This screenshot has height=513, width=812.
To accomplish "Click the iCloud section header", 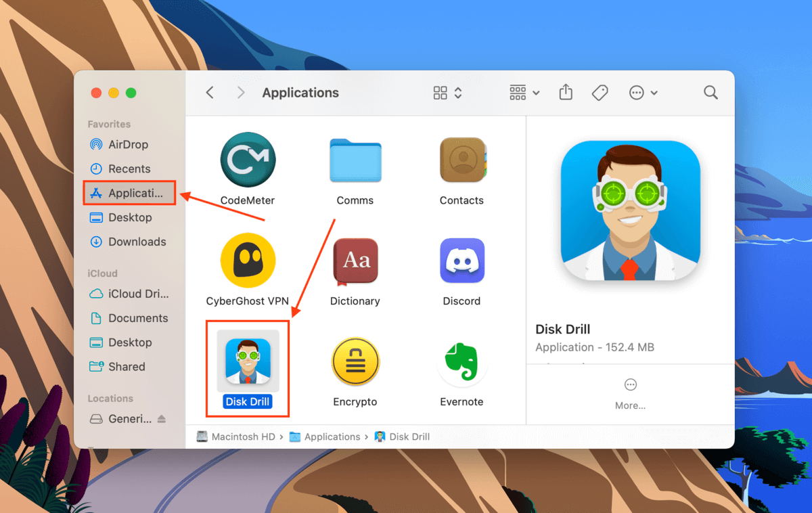I will point(103,273).
